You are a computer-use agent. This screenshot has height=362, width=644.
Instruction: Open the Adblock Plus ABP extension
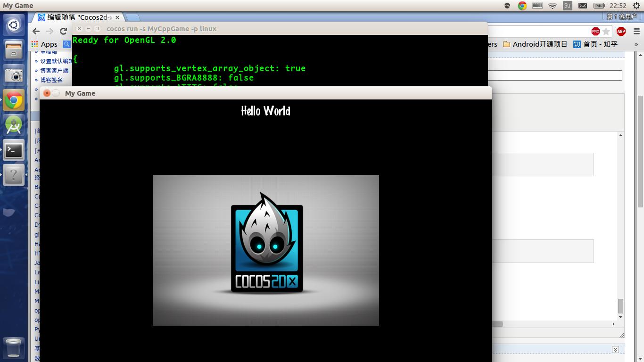pyautogui.click(x=621, y=31)
